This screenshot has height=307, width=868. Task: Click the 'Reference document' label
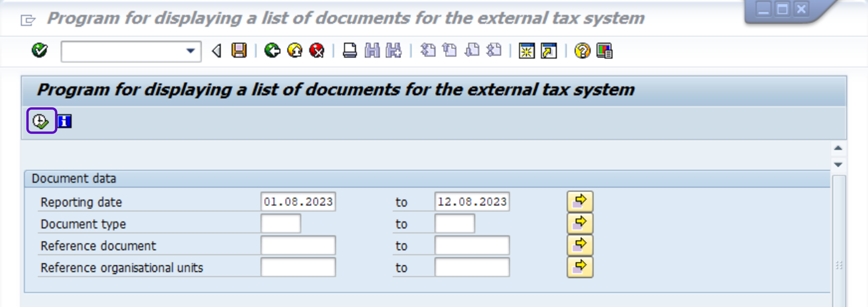click(x=98, y=246)
